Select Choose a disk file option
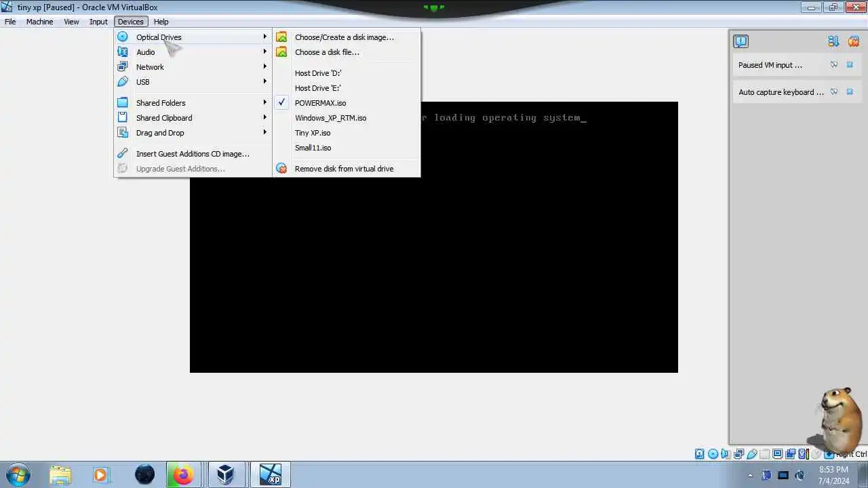Screen dimensions: 868x488 [347, 52]
